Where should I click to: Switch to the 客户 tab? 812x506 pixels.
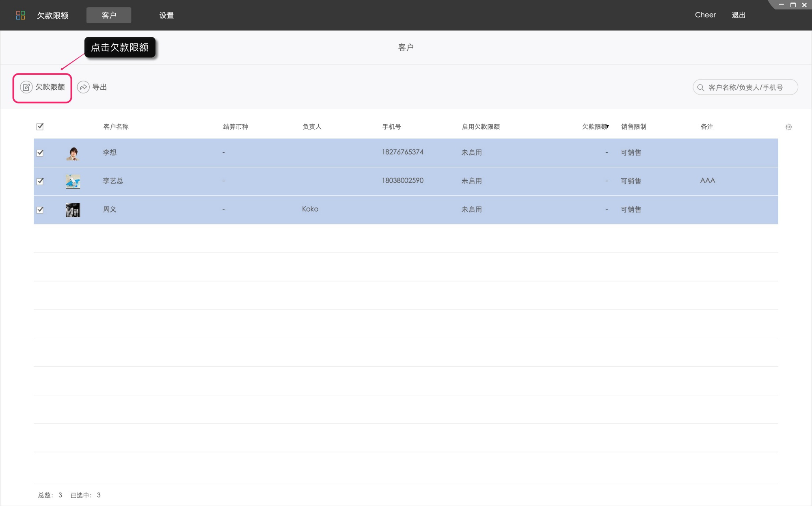tap(109, 15)
